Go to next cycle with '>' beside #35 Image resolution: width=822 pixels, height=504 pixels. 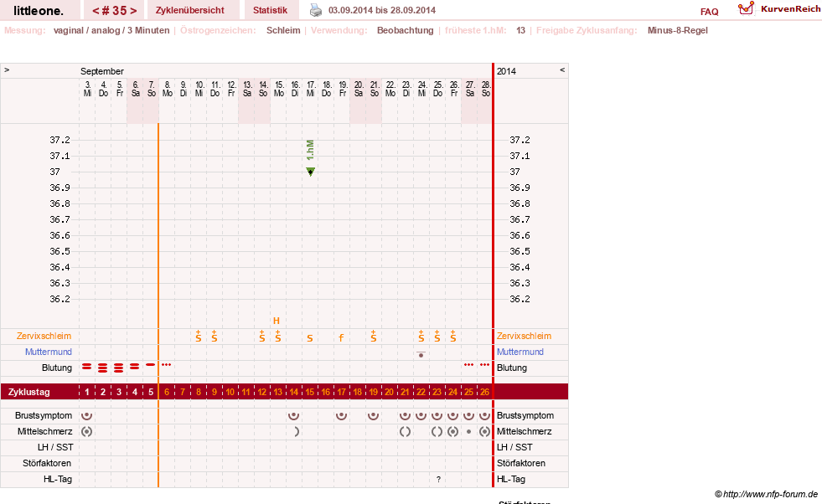click(x=134, y=11)
